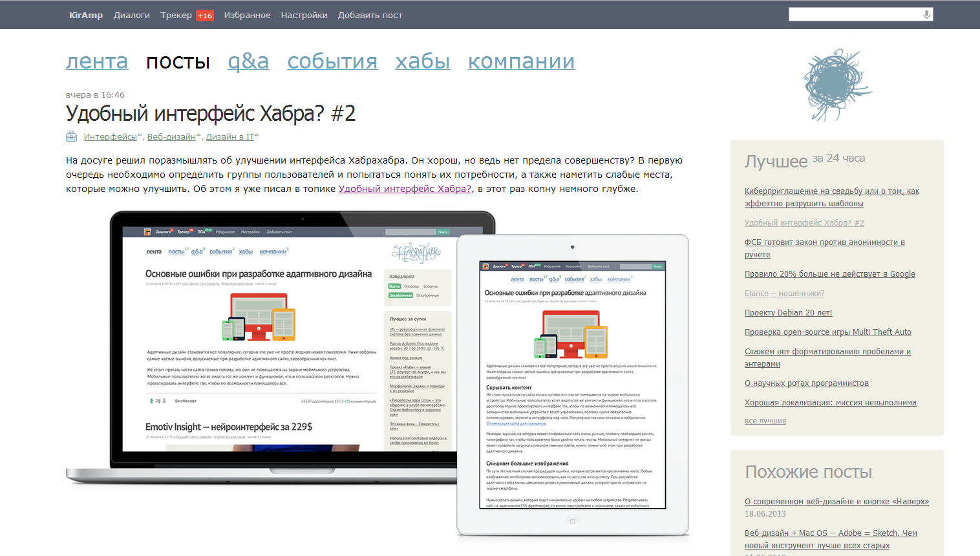
Task: Click the Habrahabr scribble logo
Action: click(836, 85)
